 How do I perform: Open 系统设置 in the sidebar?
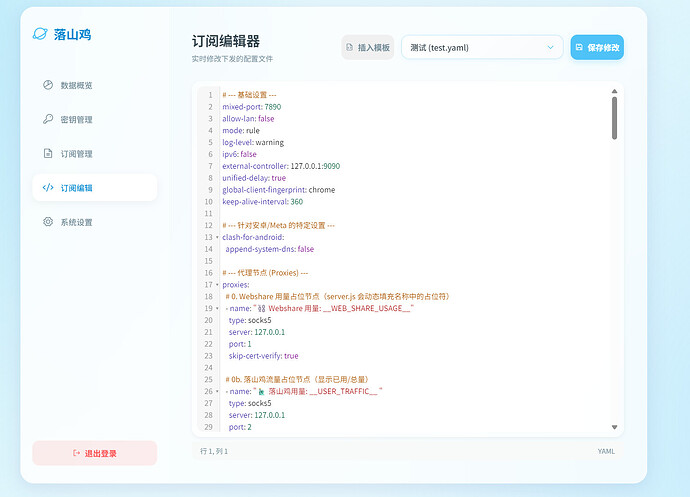[95, 222]
